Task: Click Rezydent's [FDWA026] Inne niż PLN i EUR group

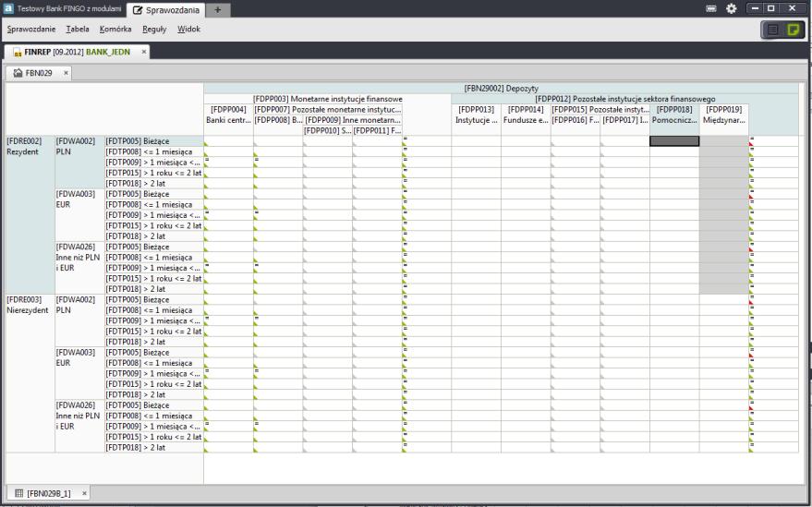Action: click(x=79, y=268)
